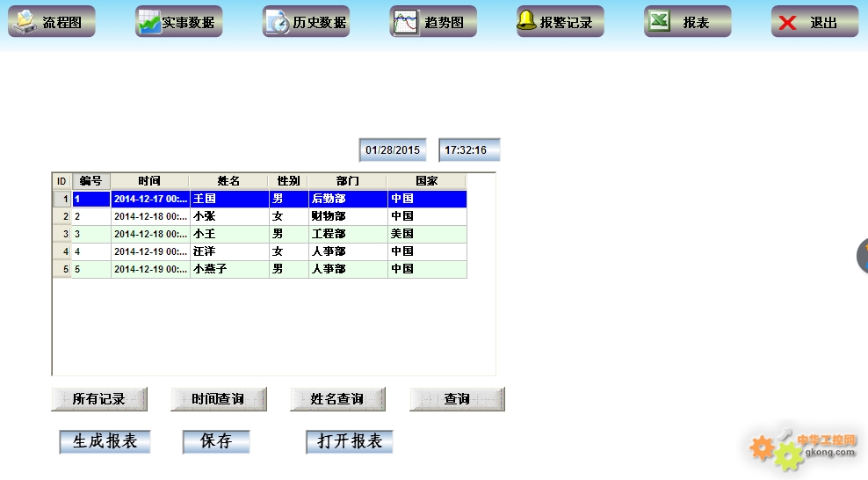Open the 报表 text label

pyautogui.click(x=696, y=22)
